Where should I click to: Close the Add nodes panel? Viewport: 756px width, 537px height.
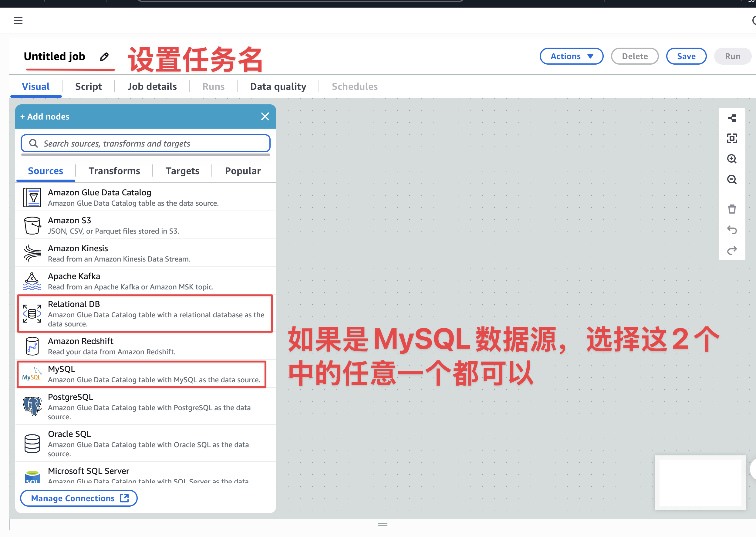pyautogui.click(x=265, y=117)
